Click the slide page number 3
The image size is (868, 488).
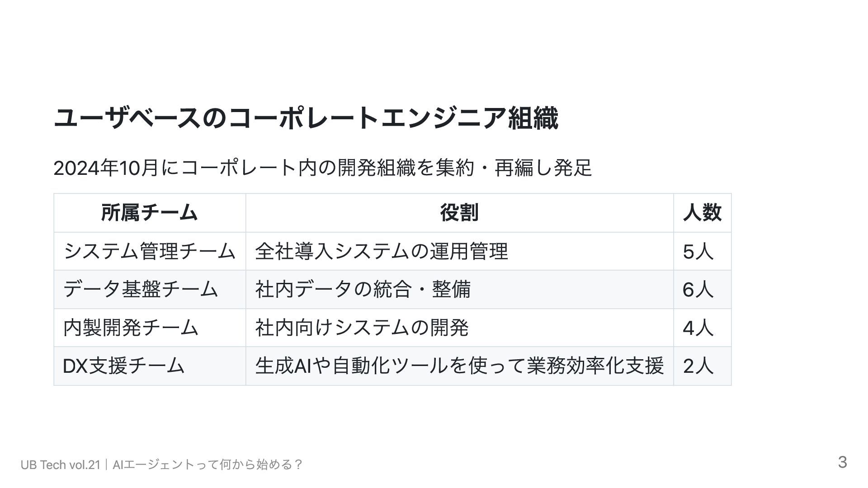(842, 462)
